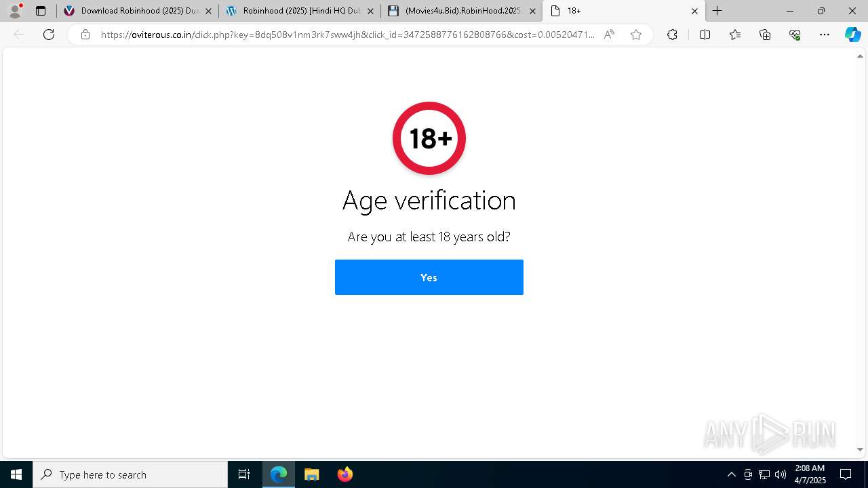This screenshot has width=868, height=488.
Task: Open the volume control
Action: [x=781, y=474]
